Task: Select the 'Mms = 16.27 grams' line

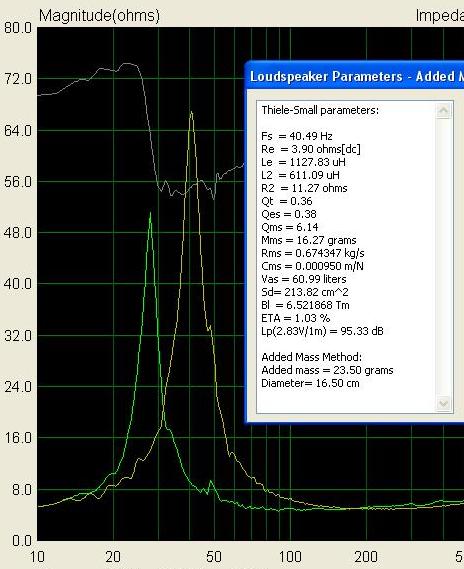Action: click(x=309, y=240)
